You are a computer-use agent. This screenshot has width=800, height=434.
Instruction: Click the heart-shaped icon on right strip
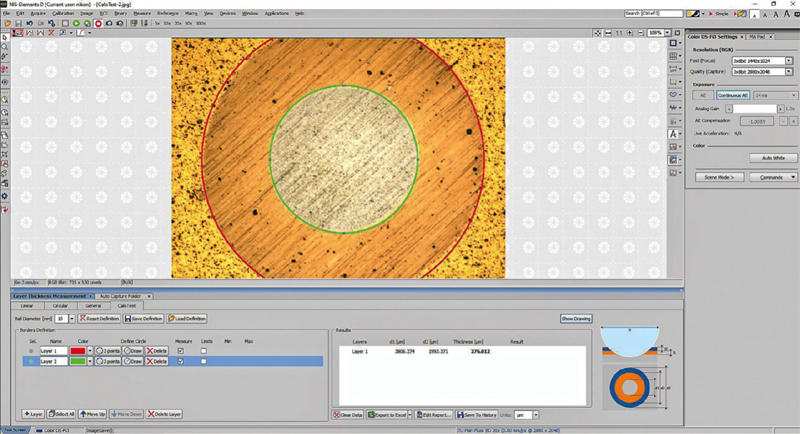coord(673,94)
